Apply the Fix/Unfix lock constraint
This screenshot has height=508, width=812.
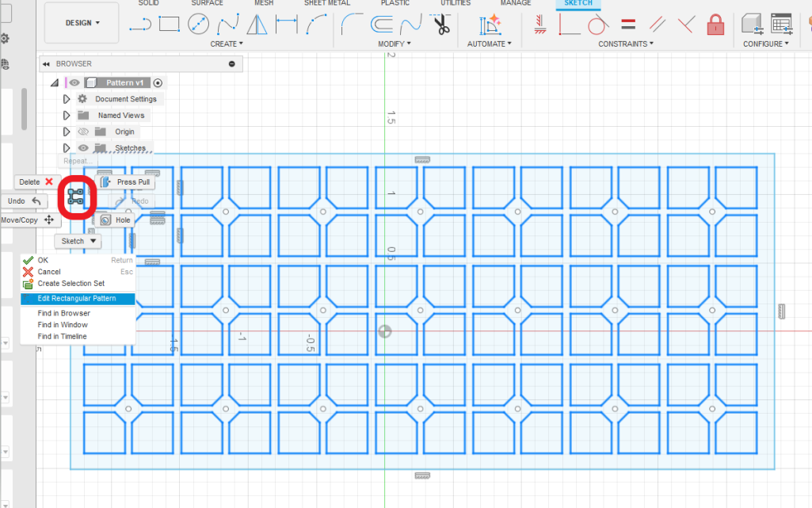click(715, 24)
